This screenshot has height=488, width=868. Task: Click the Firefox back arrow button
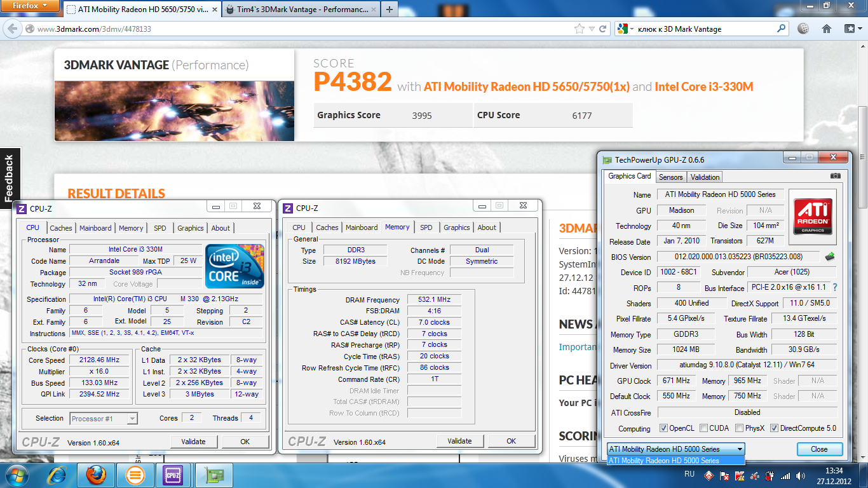pos(13,29)
